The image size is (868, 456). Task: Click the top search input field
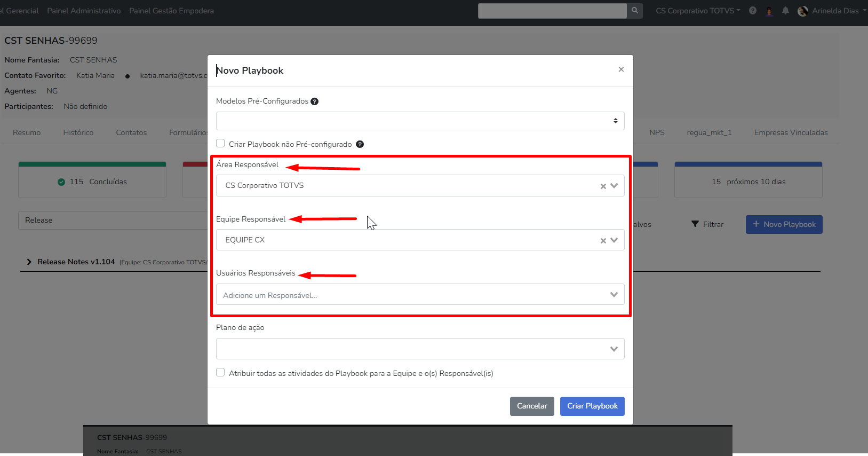(x=552, y=11)
